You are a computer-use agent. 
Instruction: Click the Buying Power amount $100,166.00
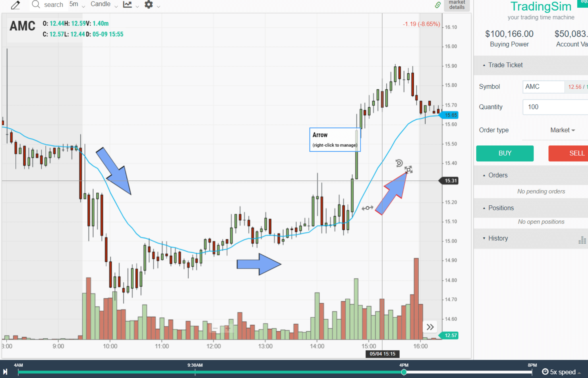(509, 34)
